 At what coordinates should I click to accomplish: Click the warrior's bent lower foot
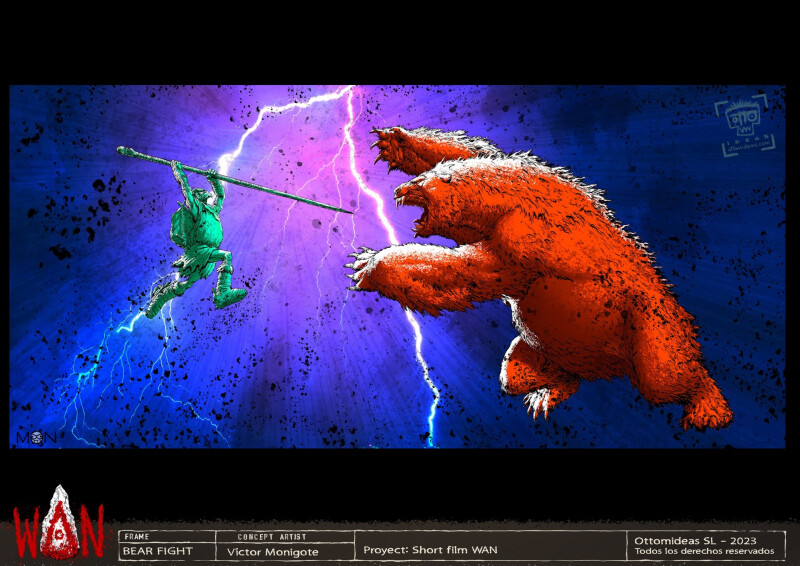pos(232,297)
